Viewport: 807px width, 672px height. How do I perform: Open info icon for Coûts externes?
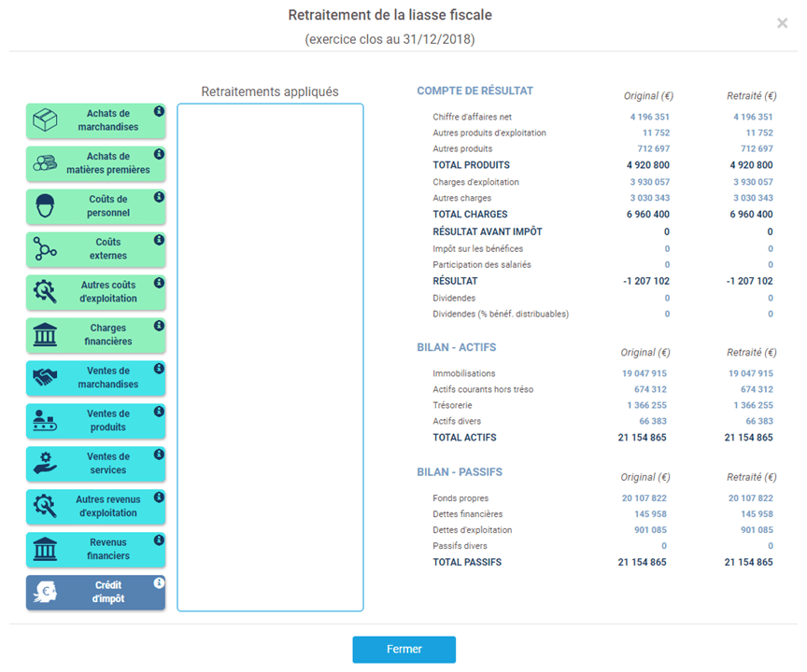pos(159,240)
